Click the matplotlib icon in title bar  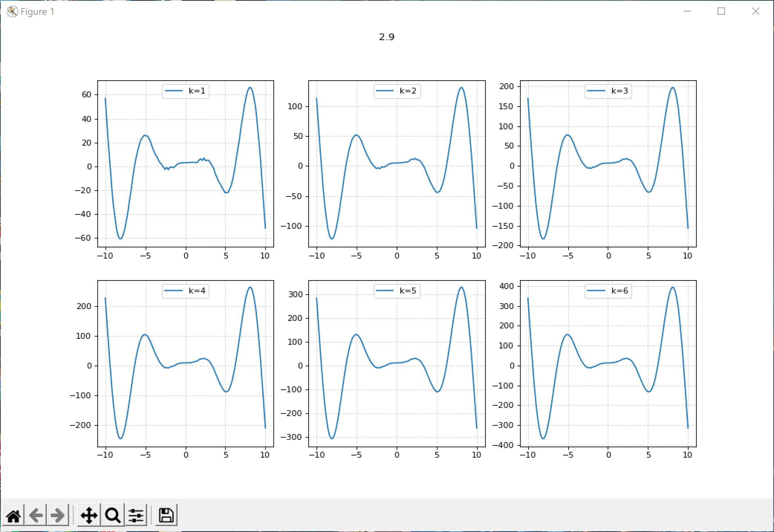click(12, 12)
